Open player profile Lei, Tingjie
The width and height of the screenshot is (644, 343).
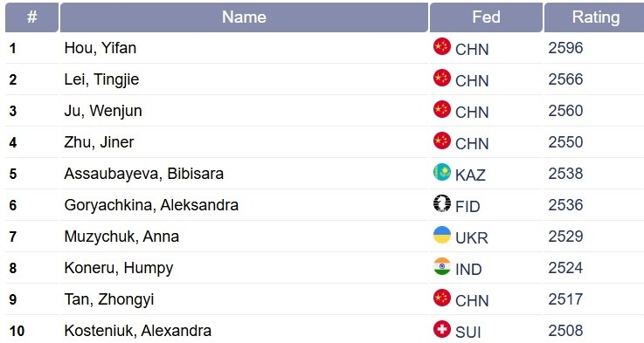point(102,79)
